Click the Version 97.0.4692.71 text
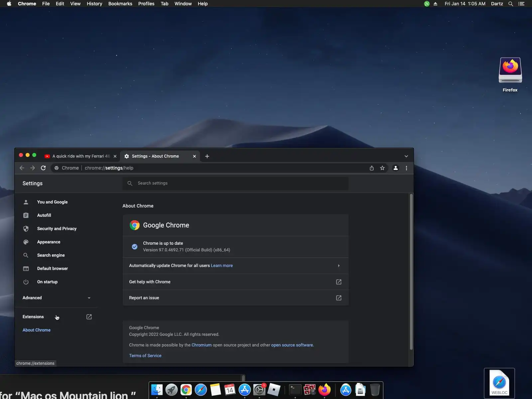 pyautogui.click(x=187, y=250)
